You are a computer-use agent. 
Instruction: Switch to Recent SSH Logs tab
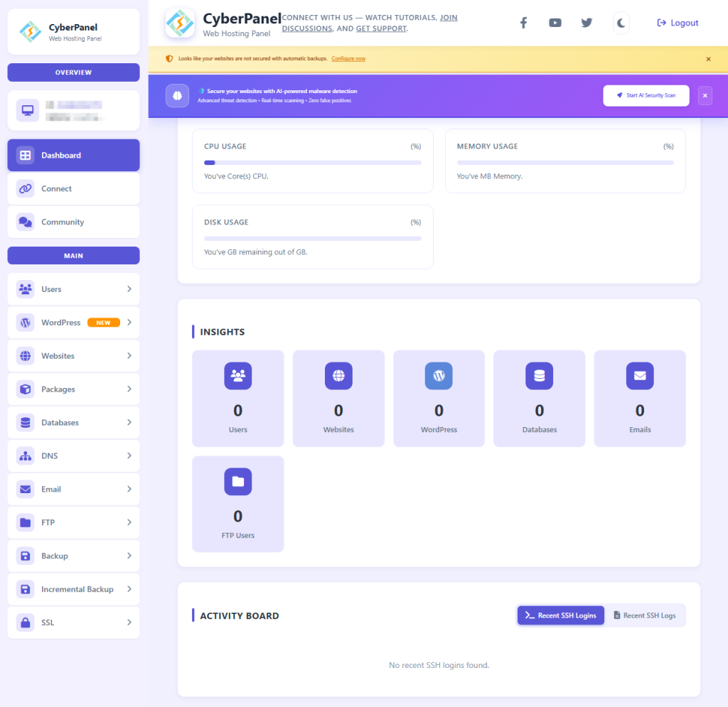(x=645, y=615)
